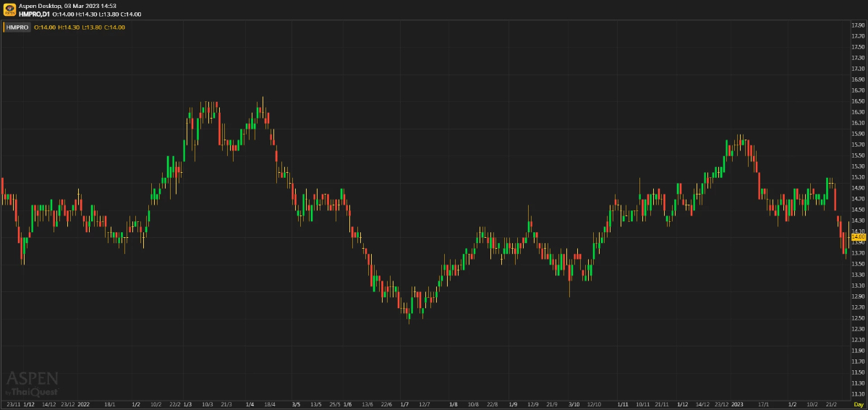Click the 21/2 date label near chart end

pyautogui.click(x=832, y=404)
